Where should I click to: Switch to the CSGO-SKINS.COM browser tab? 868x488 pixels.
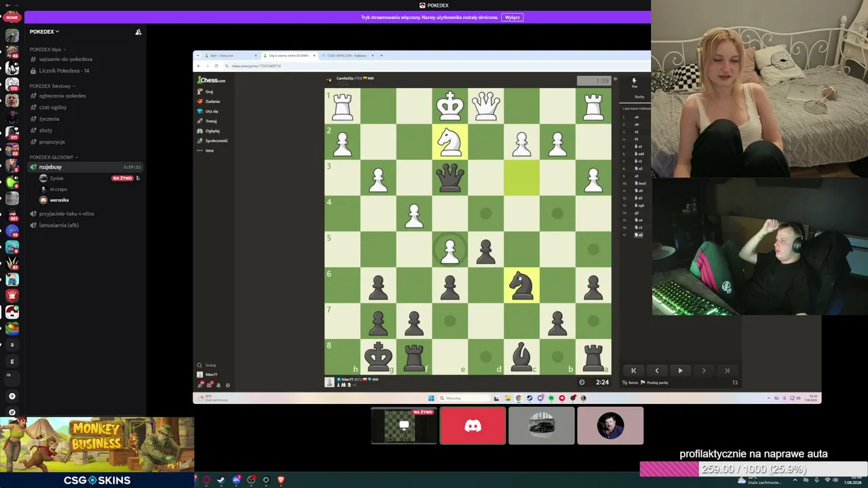tap(347, 56)
